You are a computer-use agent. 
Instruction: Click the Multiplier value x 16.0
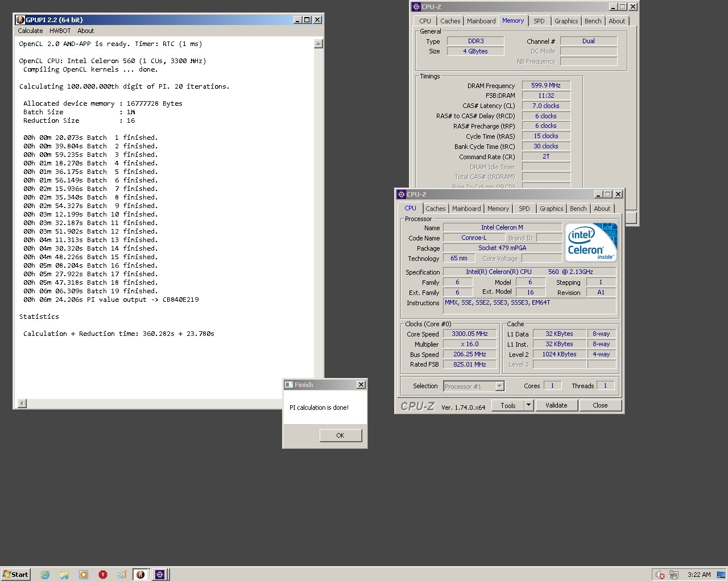[x=470, y=344]
